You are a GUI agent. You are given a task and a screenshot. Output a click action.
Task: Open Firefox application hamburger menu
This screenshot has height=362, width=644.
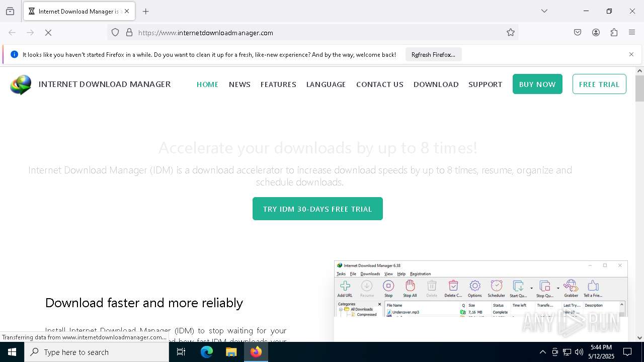(x=632, y=33)
